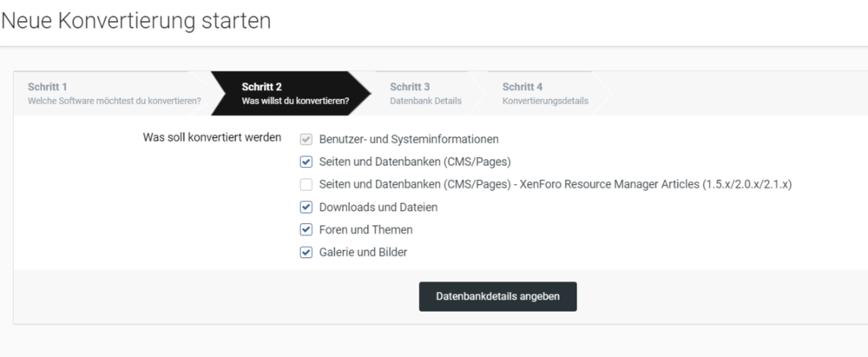The image size is (868, 357).
Task: Click the Datenbankdetails angeben button
Action: click(x=497, y=296)
